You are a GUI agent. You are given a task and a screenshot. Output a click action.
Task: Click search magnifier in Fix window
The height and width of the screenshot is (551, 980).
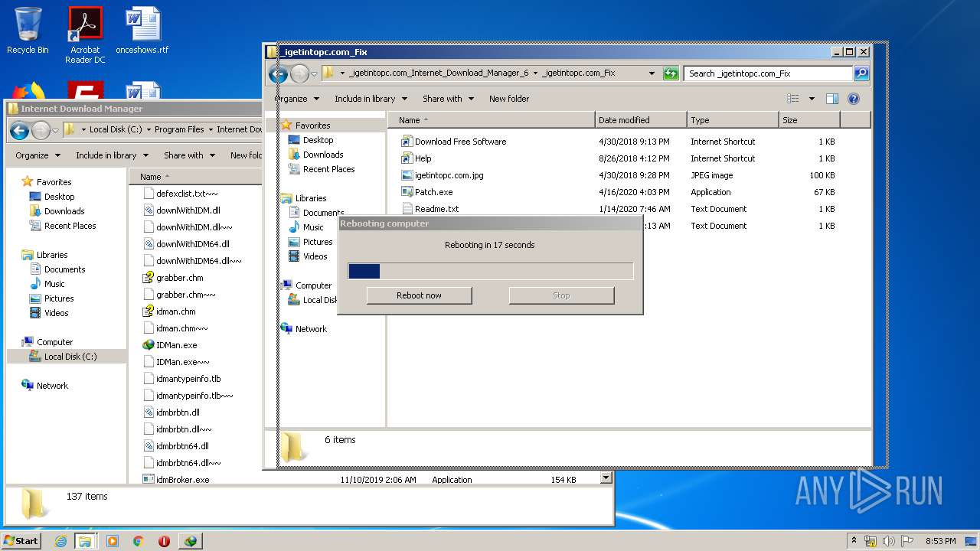click(x=861, y=73)
